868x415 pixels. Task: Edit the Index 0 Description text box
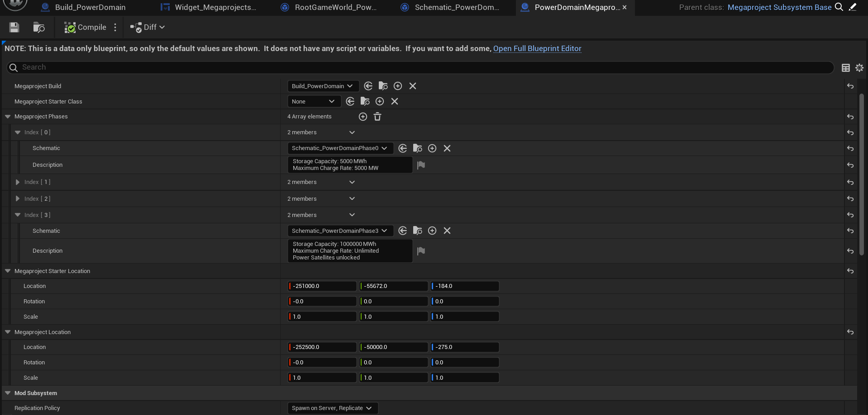coord(350,165)
